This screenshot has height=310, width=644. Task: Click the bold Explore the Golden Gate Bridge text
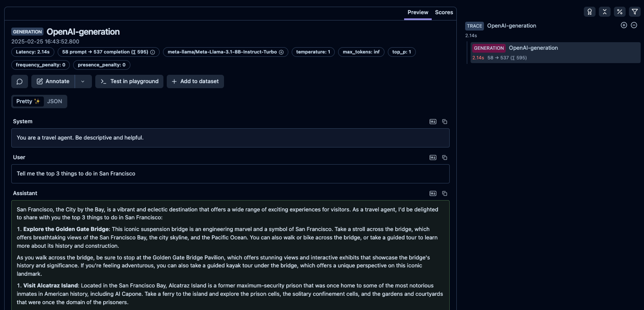66,229
